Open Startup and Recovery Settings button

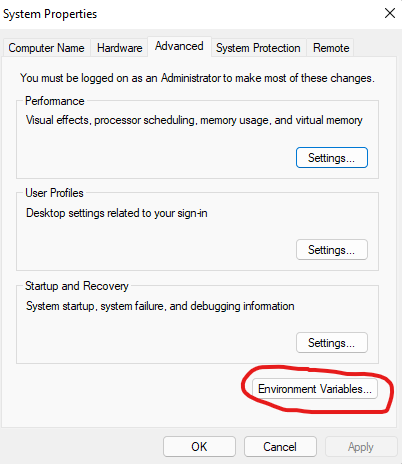(332, 343)
